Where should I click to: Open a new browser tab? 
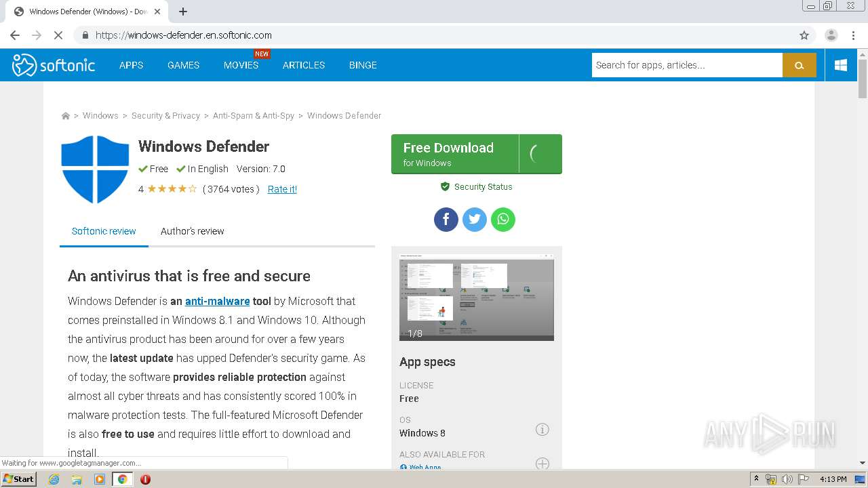click(x=183, y=12)
